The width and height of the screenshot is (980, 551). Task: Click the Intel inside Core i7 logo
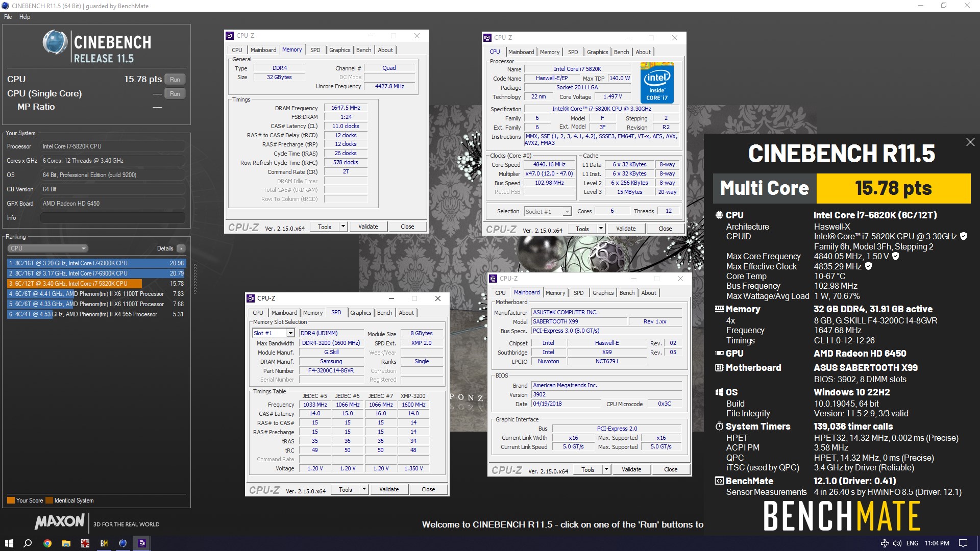(657, 83)
